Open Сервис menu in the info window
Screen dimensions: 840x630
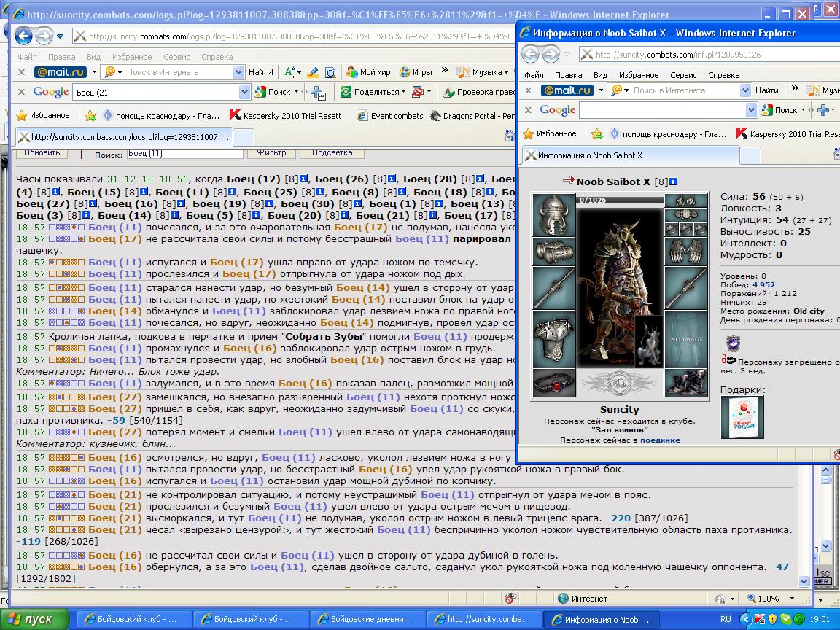click(x=683, y=75)
